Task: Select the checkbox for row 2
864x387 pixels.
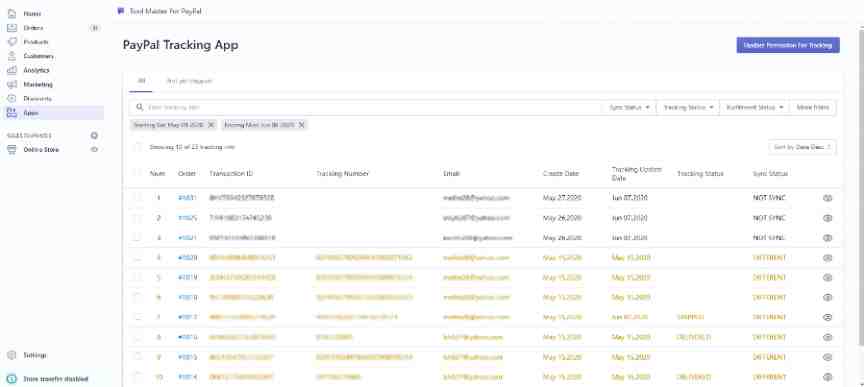Action: tap(138, 218)
